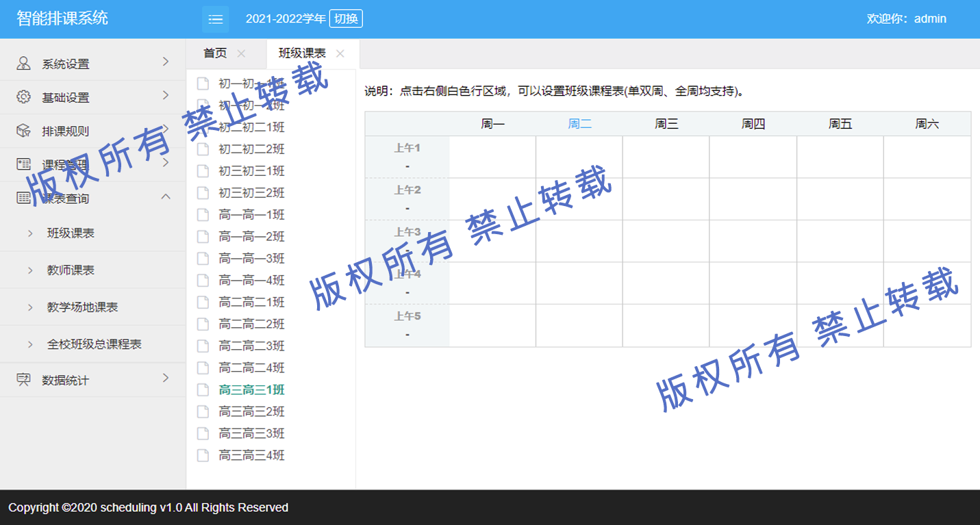
Task: Click the hamburger menu toggle icon
Action: pyautogui.click(x=215, y=19)
